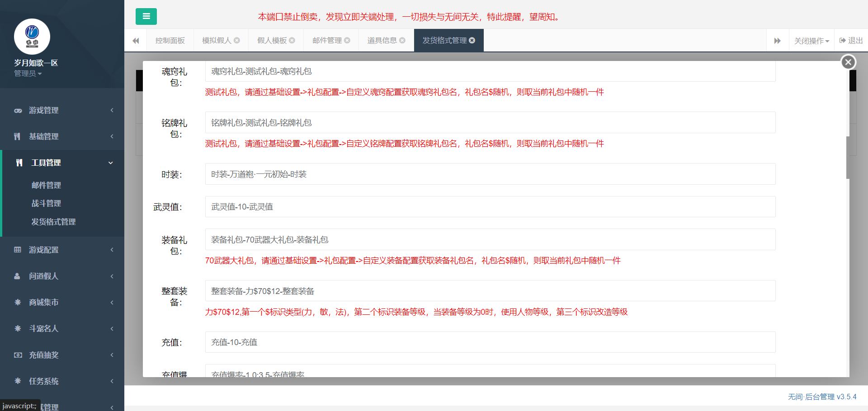Click the 游戏管理 gamepad icon
Viewport: 868px width, 411px height.
click(x=18, y=110)
